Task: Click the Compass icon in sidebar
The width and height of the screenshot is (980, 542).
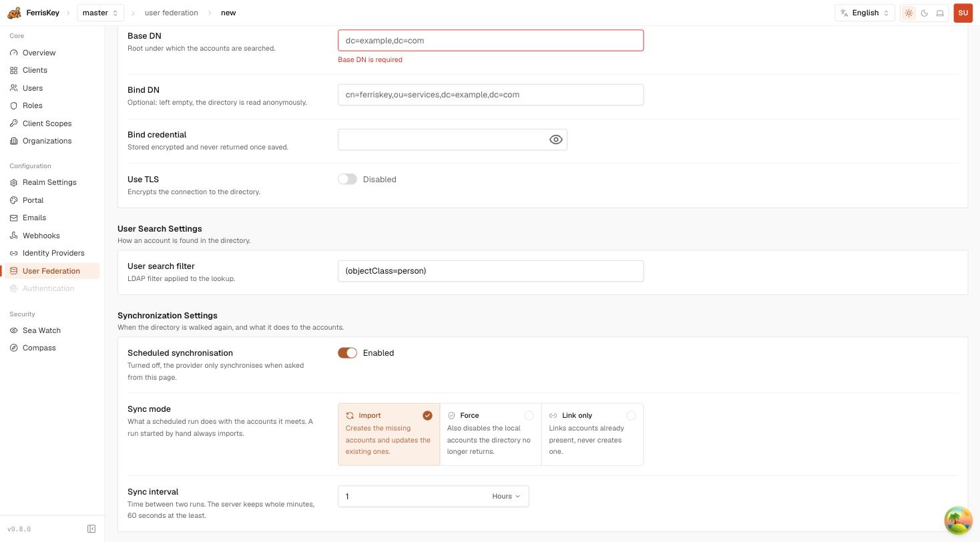Action: pos(14,348)
